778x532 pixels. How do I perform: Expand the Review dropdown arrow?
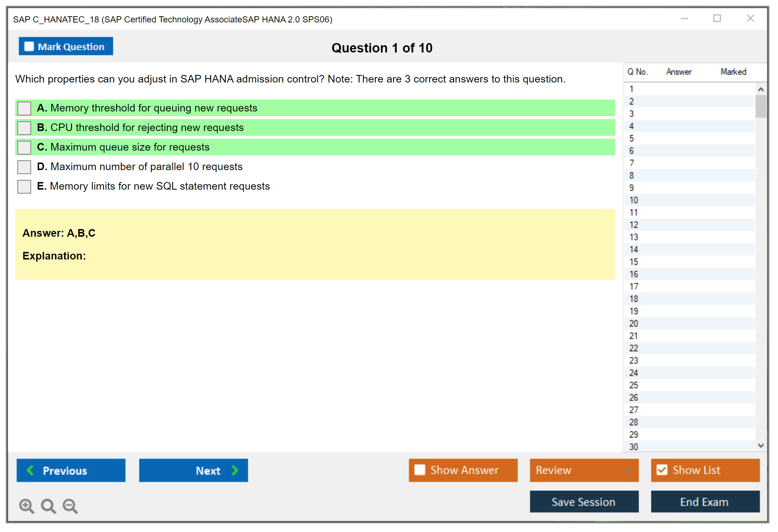tap(628, 470)
